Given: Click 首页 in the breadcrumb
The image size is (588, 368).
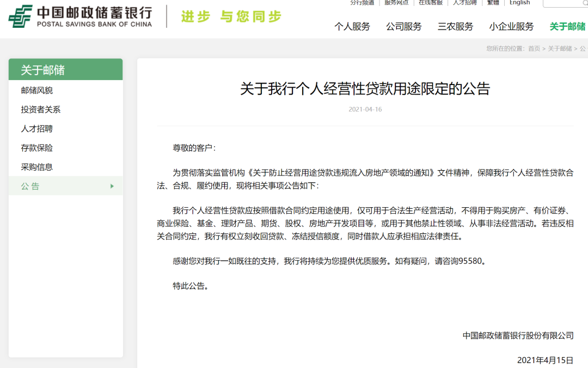Looking at the screenshot, I should [x=534, y=49].
